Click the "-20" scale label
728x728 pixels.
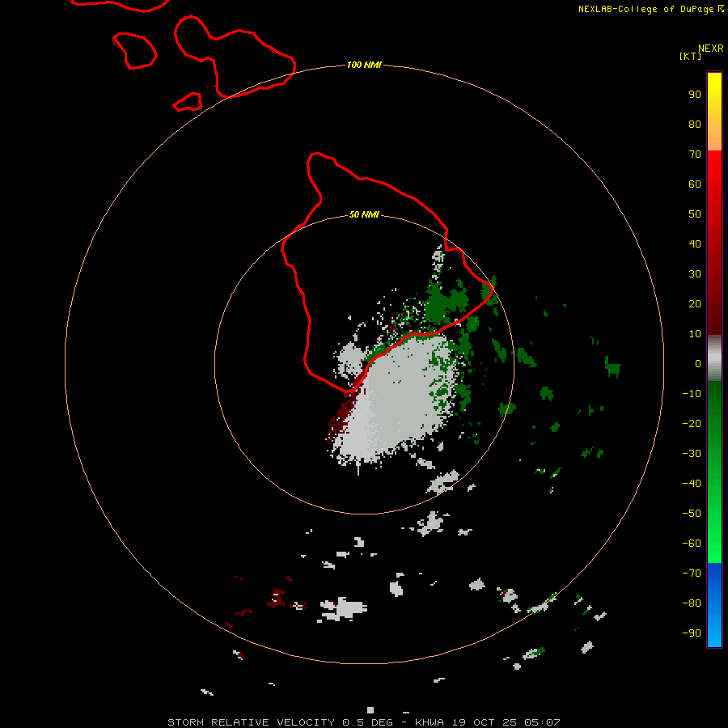click(692, 423)
